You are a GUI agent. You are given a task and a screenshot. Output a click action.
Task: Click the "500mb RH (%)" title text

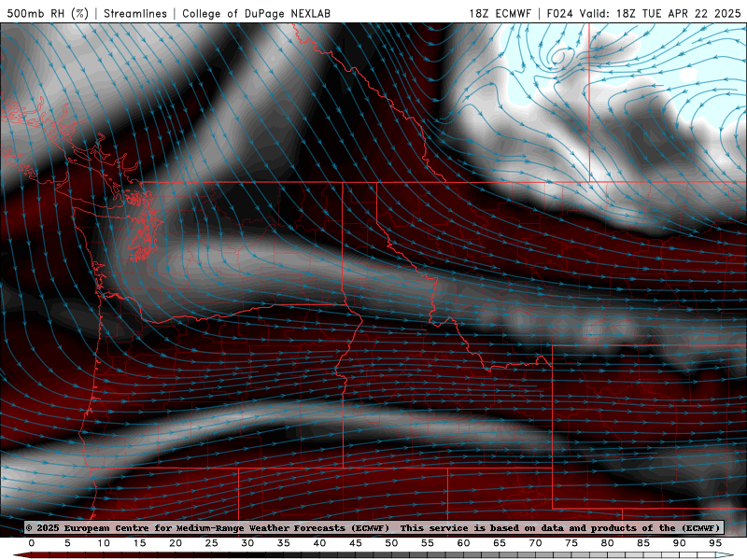tap(48, 13)
